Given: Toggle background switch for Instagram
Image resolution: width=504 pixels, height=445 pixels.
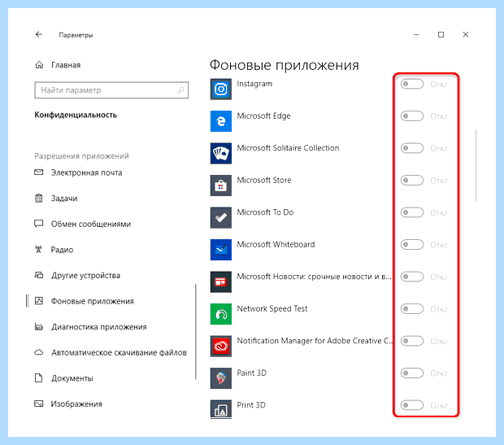Looking at the screenshot, I should pyautogui.click(x=412, y=84).
